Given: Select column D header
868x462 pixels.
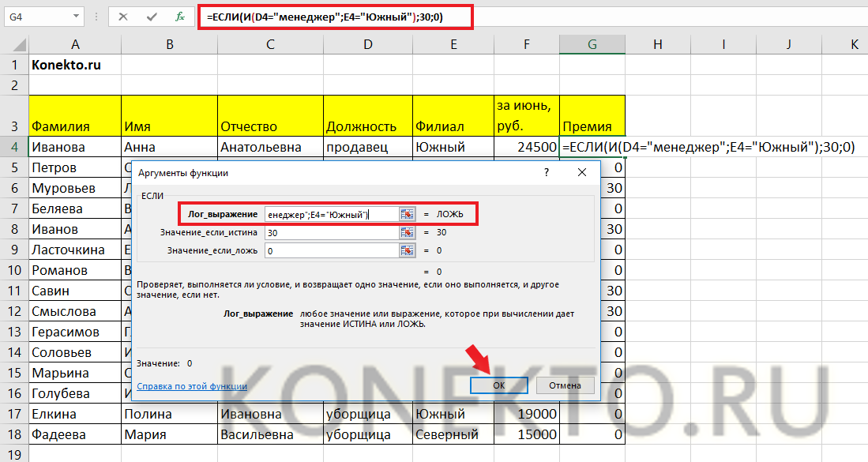Looking at the screenshot, I should [x=367, y=45].
